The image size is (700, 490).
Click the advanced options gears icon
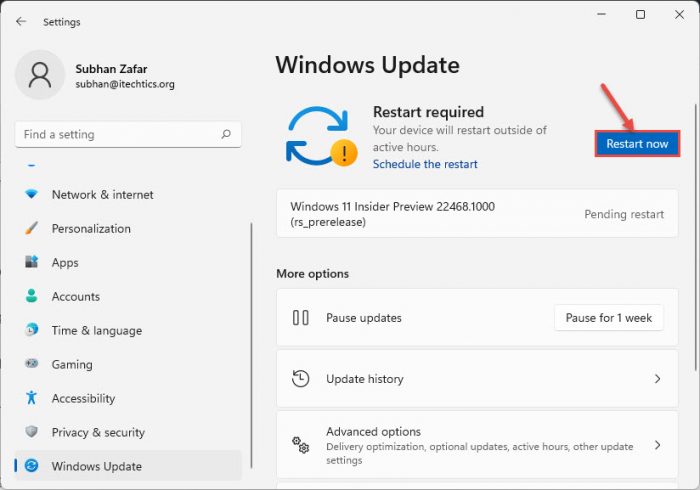click(x=300, y=445)
